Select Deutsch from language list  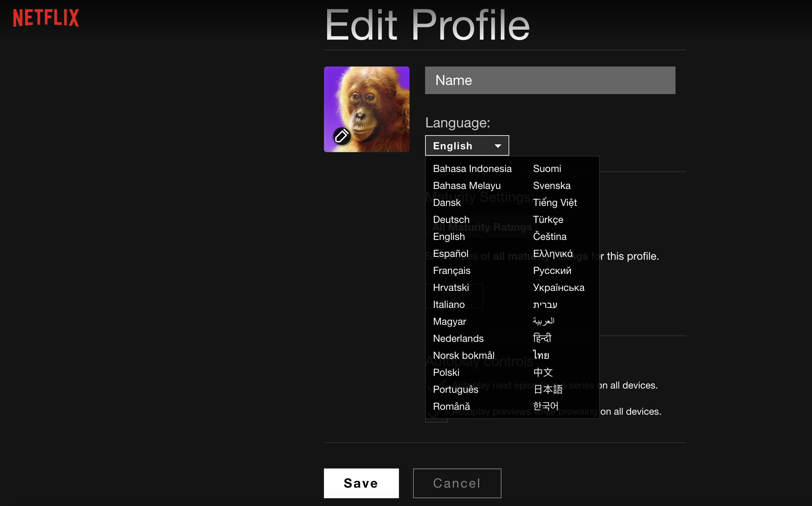click(451, 219)
